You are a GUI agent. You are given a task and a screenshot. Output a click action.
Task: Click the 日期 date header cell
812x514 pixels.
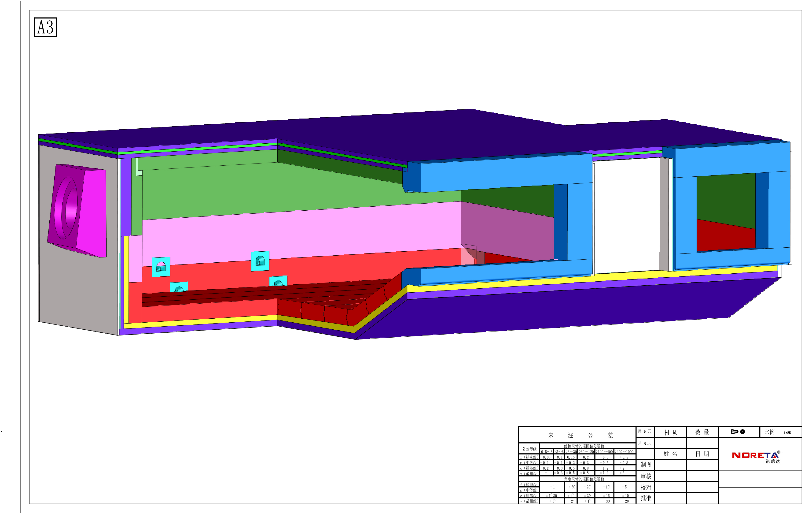tap(702, 454)
